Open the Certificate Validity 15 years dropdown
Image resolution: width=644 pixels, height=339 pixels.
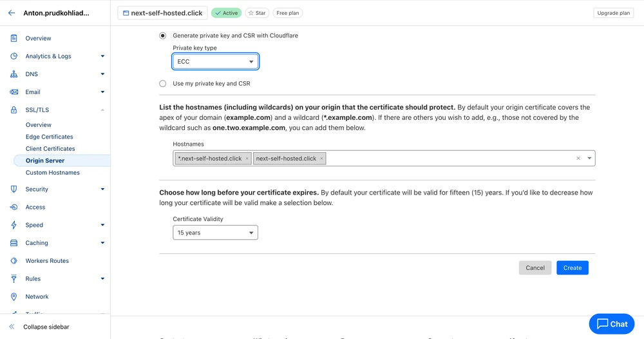215,233
